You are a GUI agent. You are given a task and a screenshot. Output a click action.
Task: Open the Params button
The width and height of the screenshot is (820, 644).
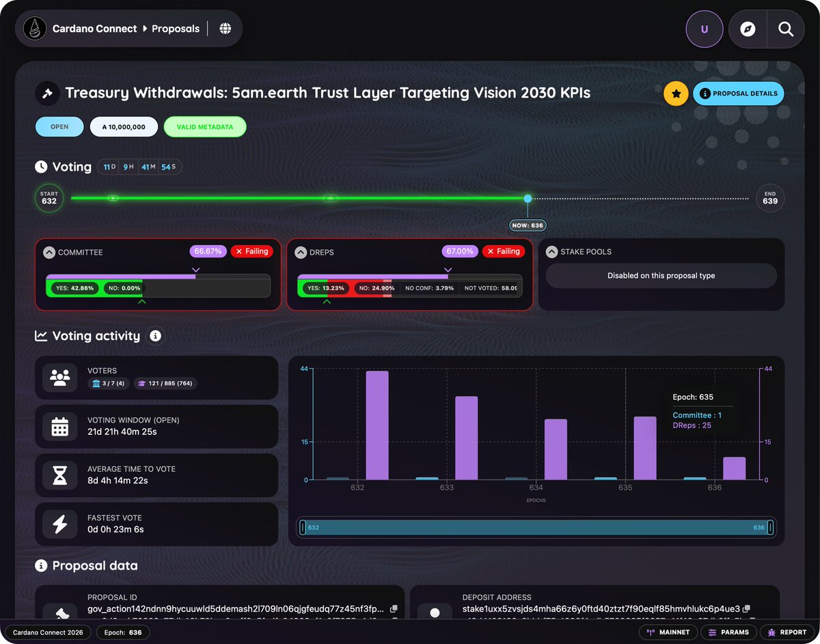(x=729, y=632)
